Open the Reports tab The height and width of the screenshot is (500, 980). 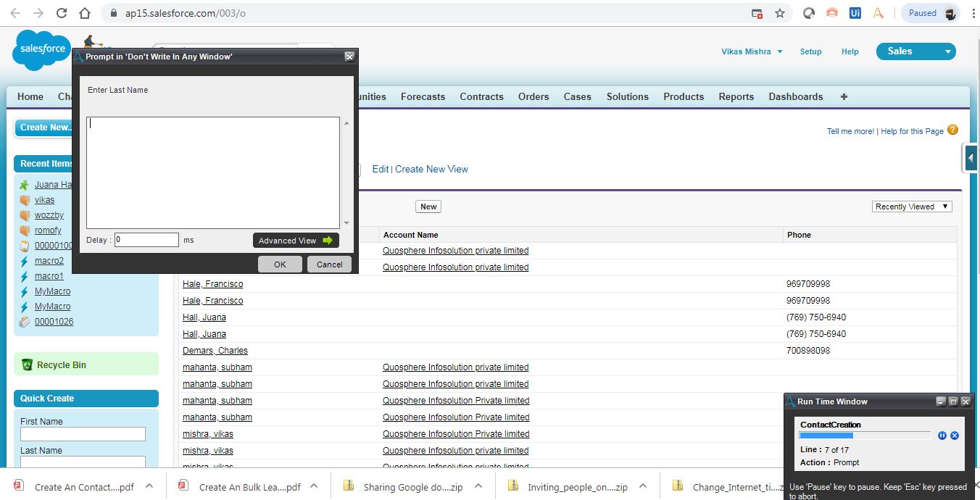click(736, 96)
